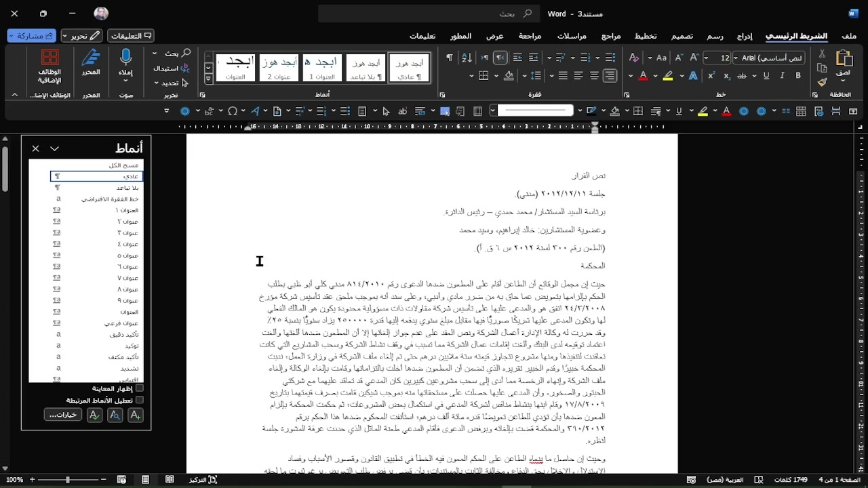Click the Underline U icon in font group
The image size is (868, 488).
click(767, 76)
